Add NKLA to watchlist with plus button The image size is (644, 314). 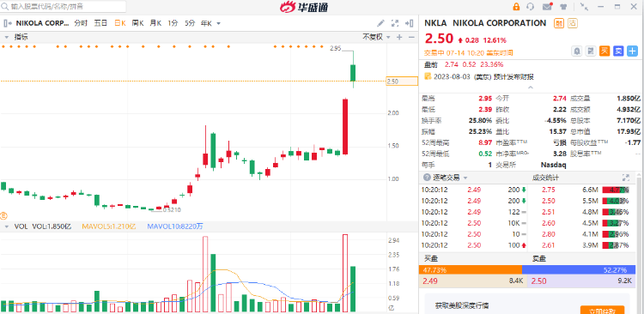coord(632,51)
